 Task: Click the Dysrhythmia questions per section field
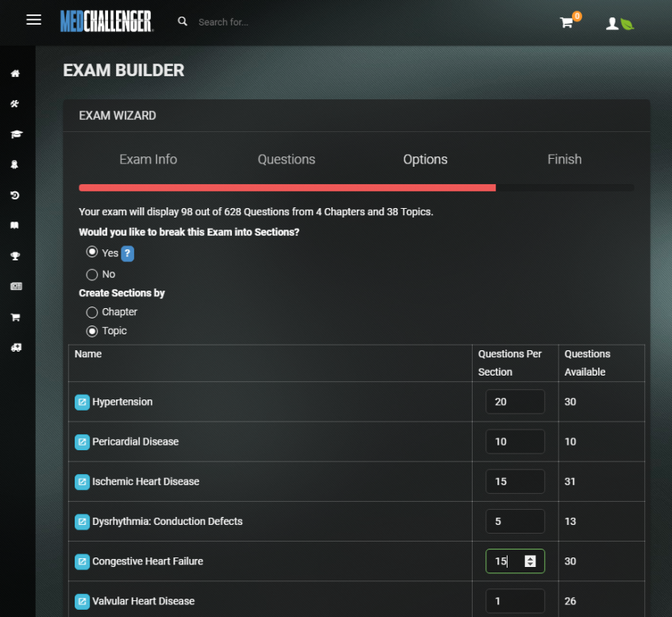point(516,522)
